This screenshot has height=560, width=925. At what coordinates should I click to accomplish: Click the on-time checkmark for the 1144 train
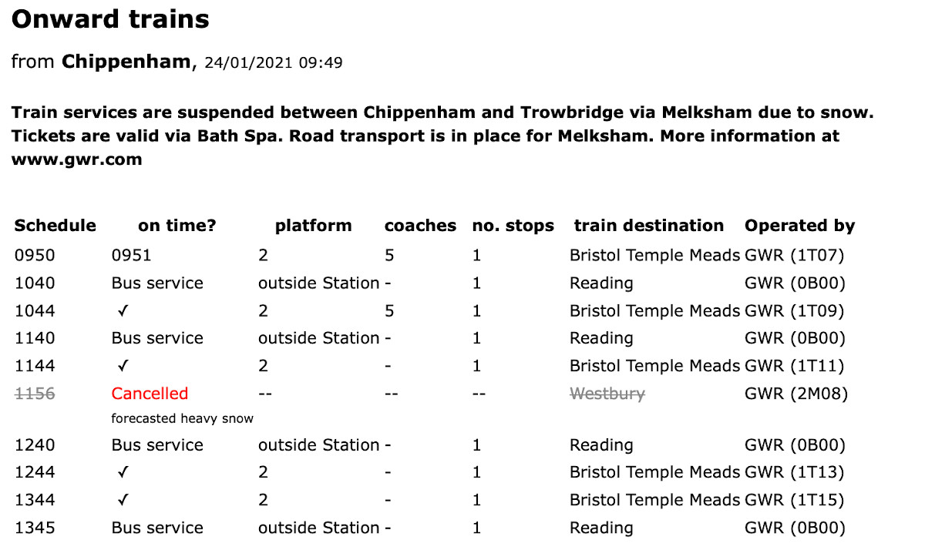click(x=123, y=366)
